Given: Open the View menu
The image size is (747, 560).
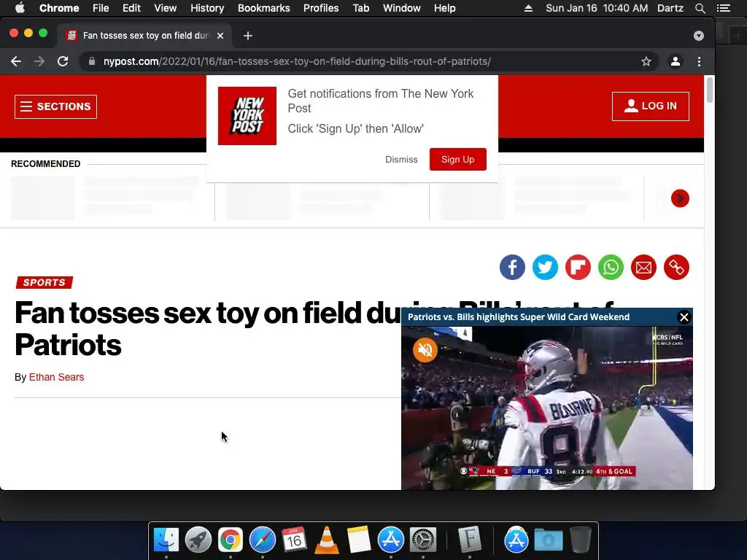Looking at the screenshot, I should [166, 8].
